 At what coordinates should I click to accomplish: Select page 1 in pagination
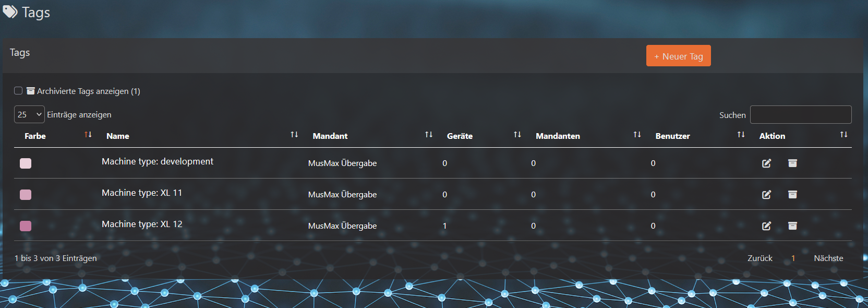click(x=793, y=258)
